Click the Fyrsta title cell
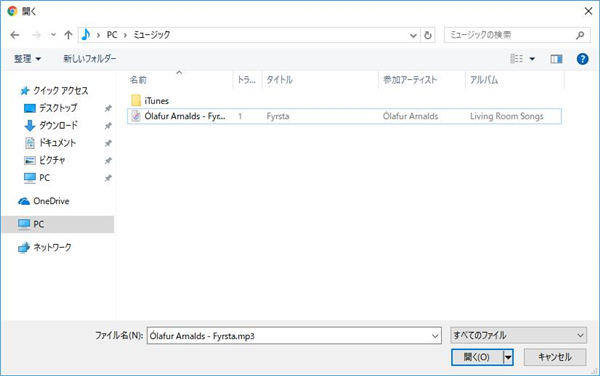Screen dimensions: 600x376 278,116
